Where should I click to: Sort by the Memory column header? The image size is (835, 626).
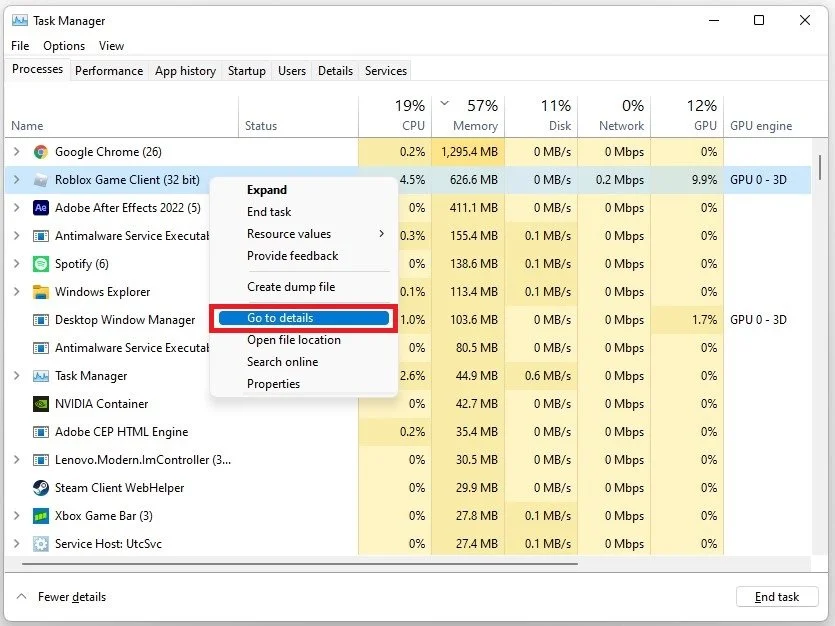click(x=468, y=116)
